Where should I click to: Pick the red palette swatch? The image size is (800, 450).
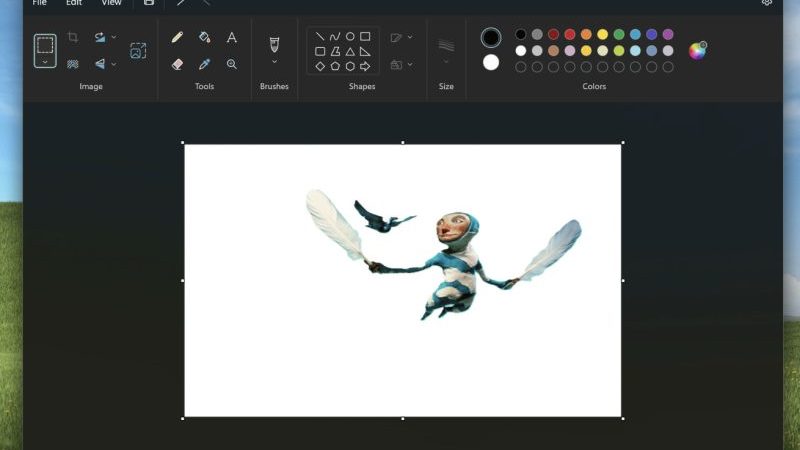click(569, 34)
